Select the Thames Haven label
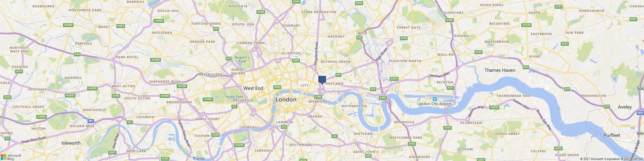The width and height of the screenshot is (644, 161). [x=500, y=70]
